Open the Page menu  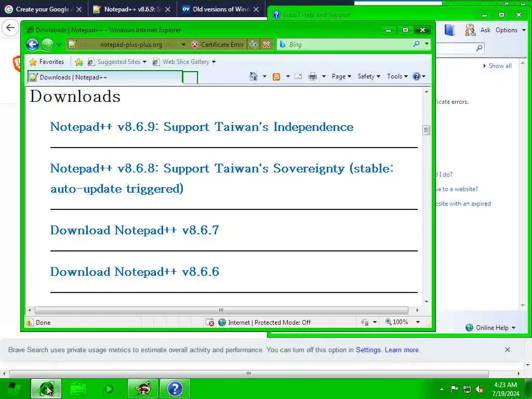(x=341, y=76)
